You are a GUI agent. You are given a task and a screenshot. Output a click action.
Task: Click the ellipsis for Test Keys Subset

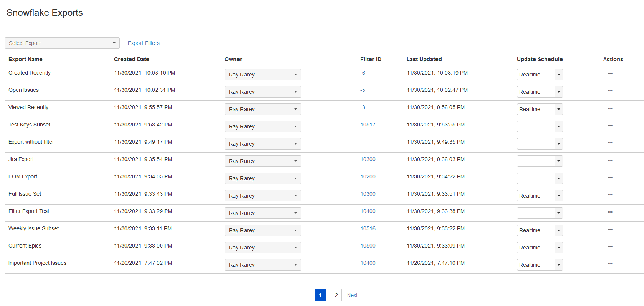(x=610, y=125)
